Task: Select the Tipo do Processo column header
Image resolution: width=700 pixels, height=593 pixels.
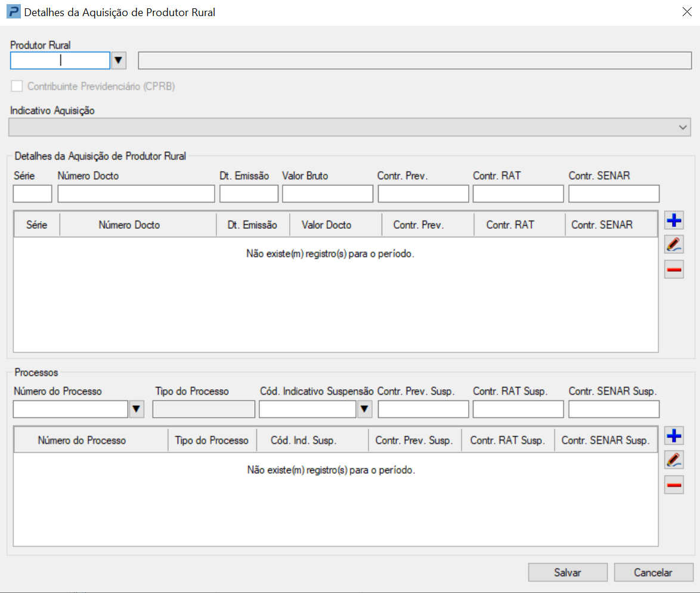Action: [x=212, y=440]
